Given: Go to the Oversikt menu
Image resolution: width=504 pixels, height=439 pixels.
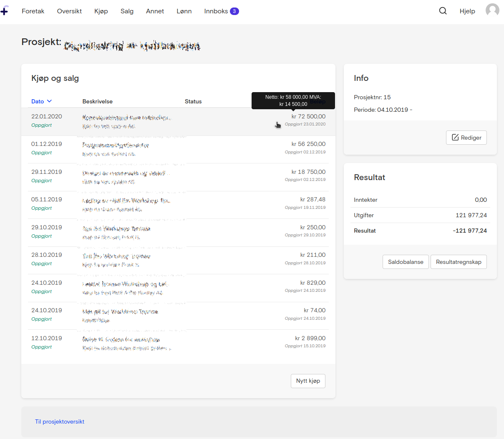Looking at the screenshot, I should click(x=69, y=11).
